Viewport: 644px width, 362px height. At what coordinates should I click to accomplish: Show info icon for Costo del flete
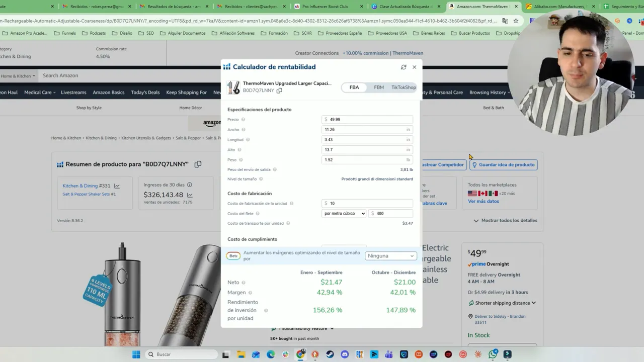[258, 214]
